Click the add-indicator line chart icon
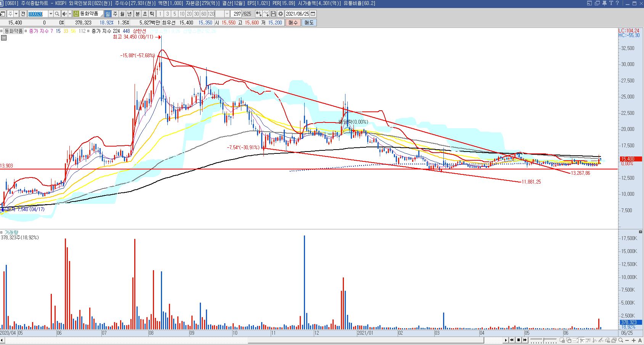This screenshot has width=644, height=345. click(266, 14)
